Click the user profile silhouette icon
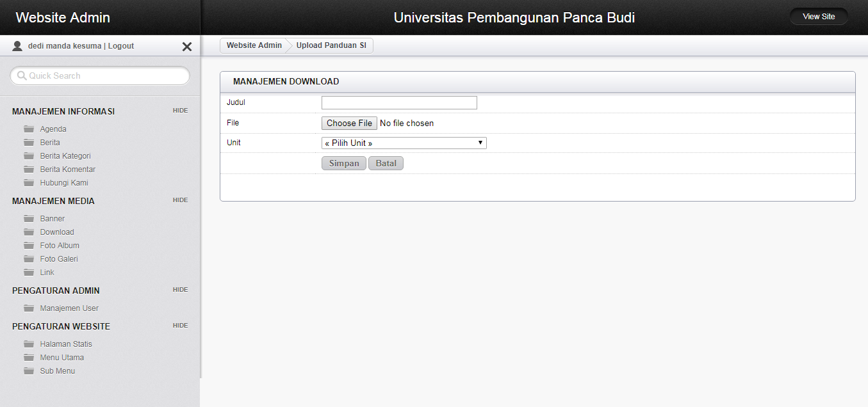Viewport: 868px width, 407px height. 17,46
